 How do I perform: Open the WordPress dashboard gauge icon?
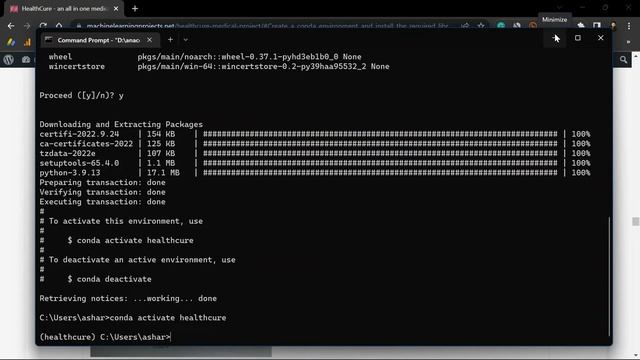[x=26, y=60]
